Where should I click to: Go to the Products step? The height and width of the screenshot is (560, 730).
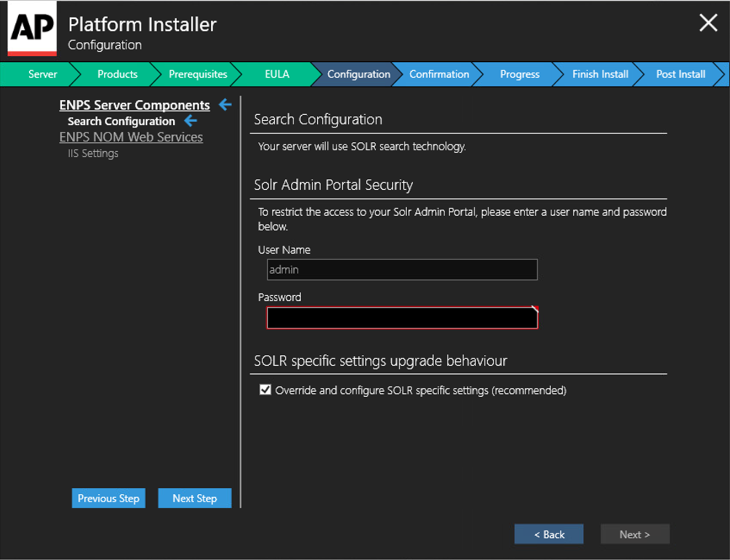(117, 74)
